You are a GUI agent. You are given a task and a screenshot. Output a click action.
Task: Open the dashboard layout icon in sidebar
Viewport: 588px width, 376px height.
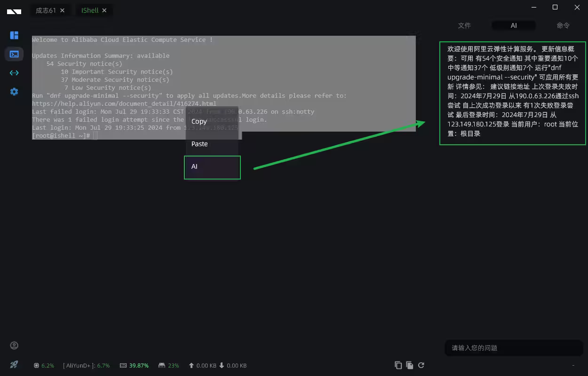14,35
